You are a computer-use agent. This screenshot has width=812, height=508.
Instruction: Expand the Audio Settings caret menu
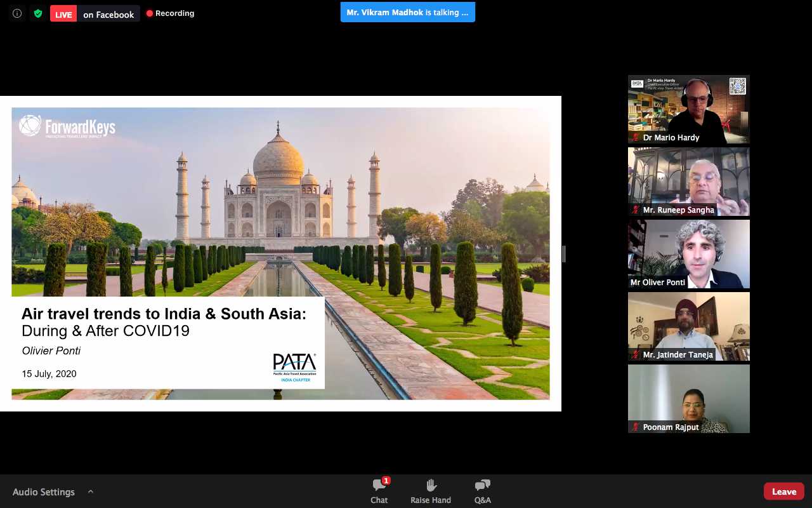tap(91, 491)
